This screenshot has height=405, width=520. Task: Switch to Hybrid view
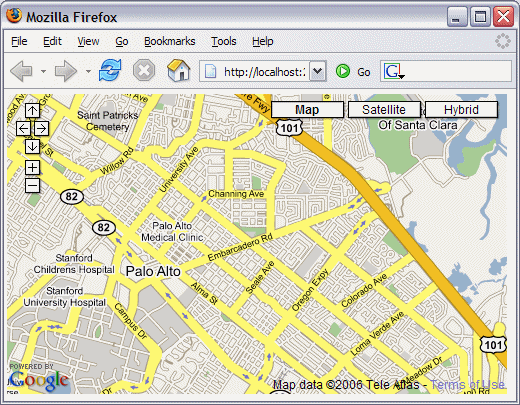coord(461,110)
